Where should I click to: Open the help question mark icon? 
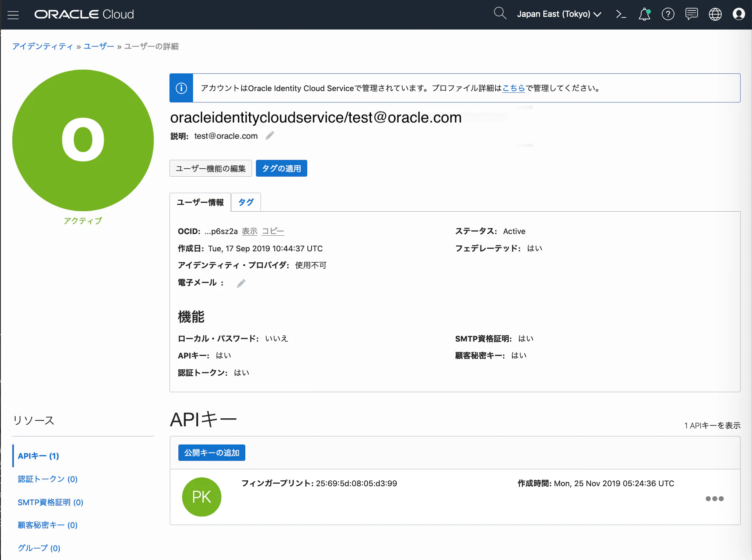(x=668, y=14)
